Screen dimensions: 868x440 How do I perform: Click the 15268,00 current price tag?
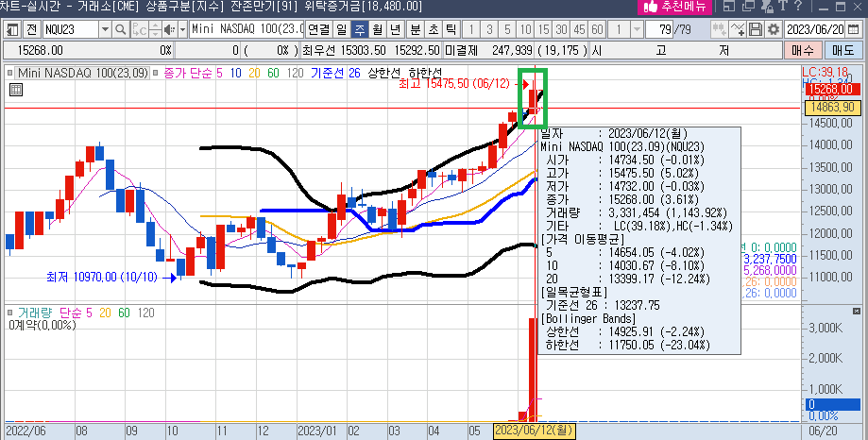(832, 90)
